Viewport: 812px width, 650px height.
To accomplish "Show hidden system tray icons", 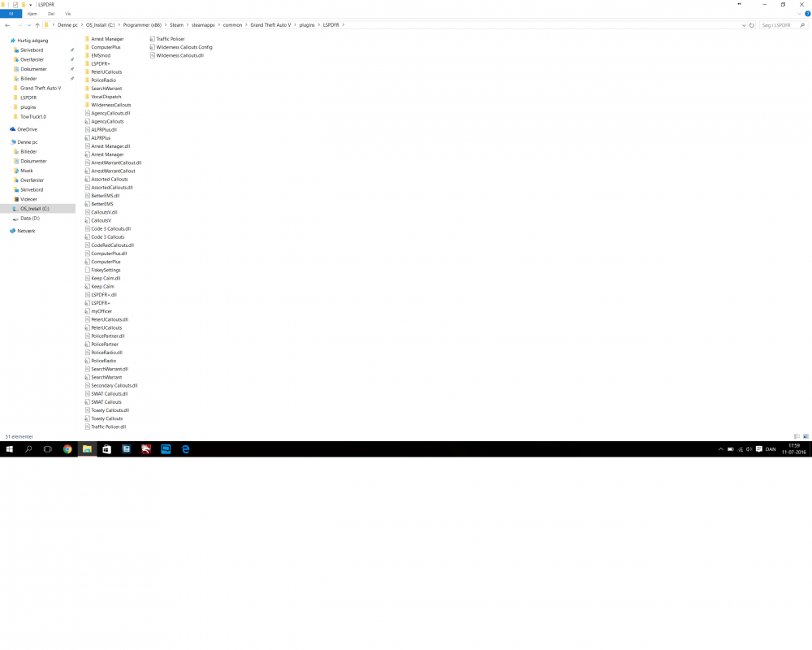I will click(720, 449).
